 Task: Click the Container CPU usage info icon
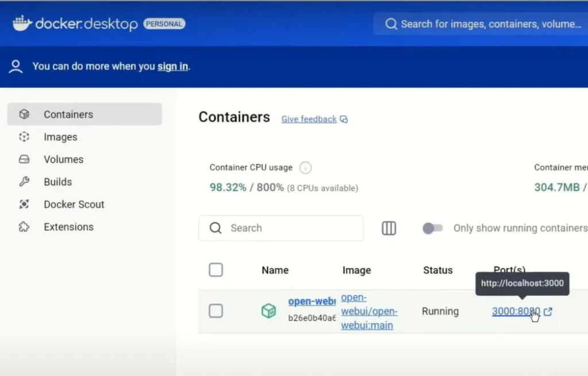(x=305, y=168)
